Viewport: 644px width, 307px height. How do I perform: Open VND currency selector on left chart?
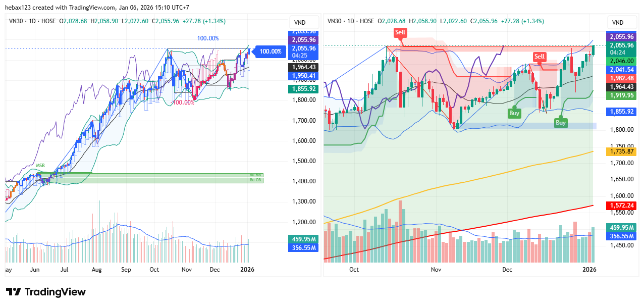[x=298, y=23]
